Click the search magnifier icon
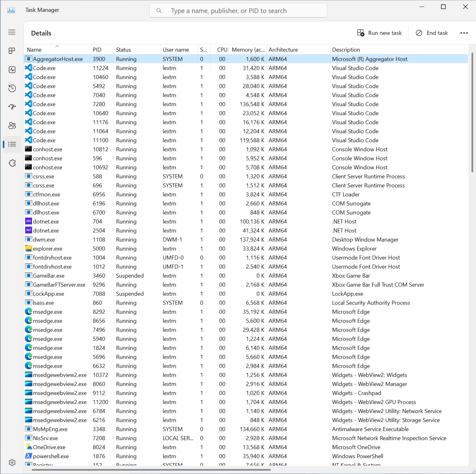The image size is (476, 474). tap(159, 10)
